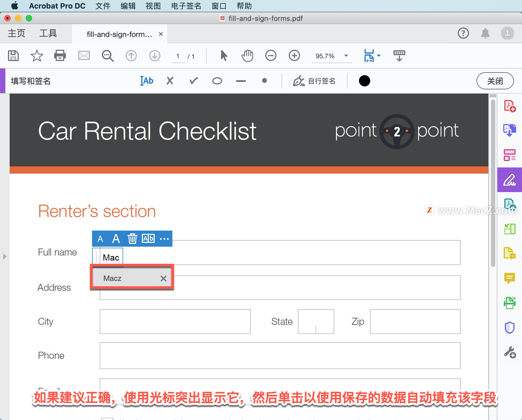Select the Add Text 'Ab' tool

coord(147,81)
